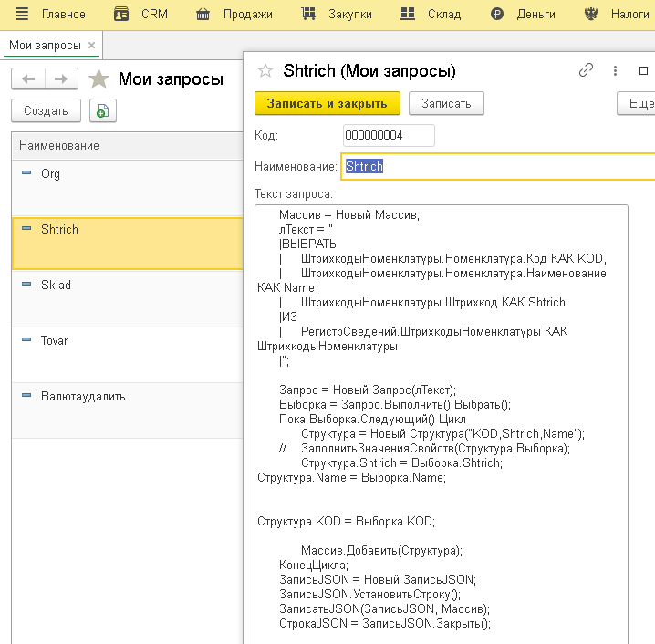Click the Закупки cart icon
The image size is (655, 644).
coord(308,14)
